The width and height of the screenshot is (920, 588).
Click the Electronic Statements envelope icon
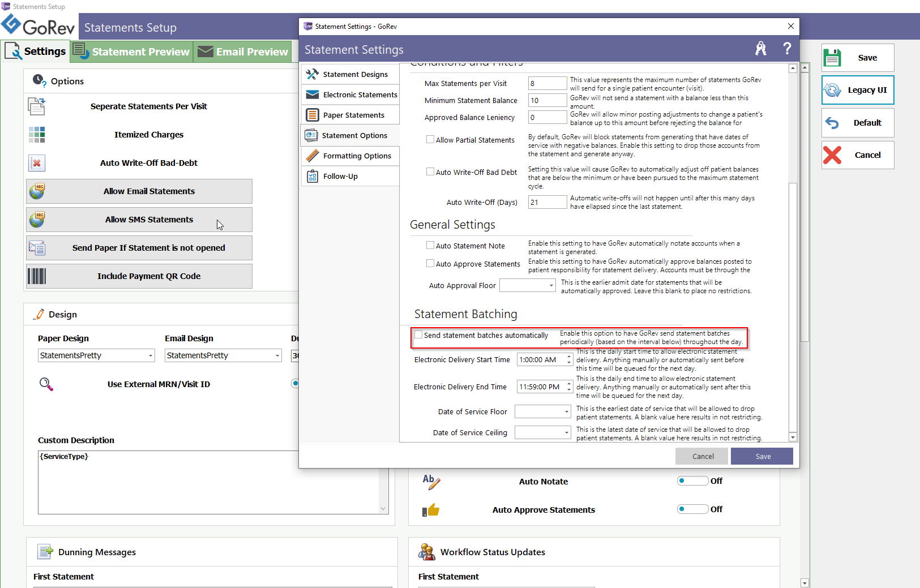(313, 95)
